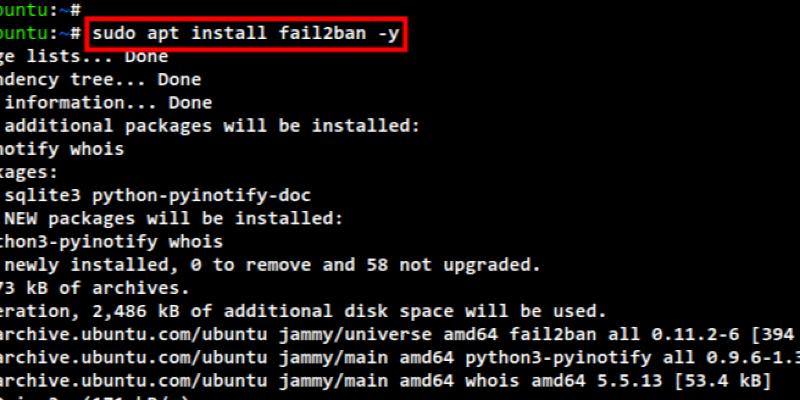This screenshot has width=800, height=400.
Task: Click the highlighted sudo apt install command
Action: click(x=248, y=35)
